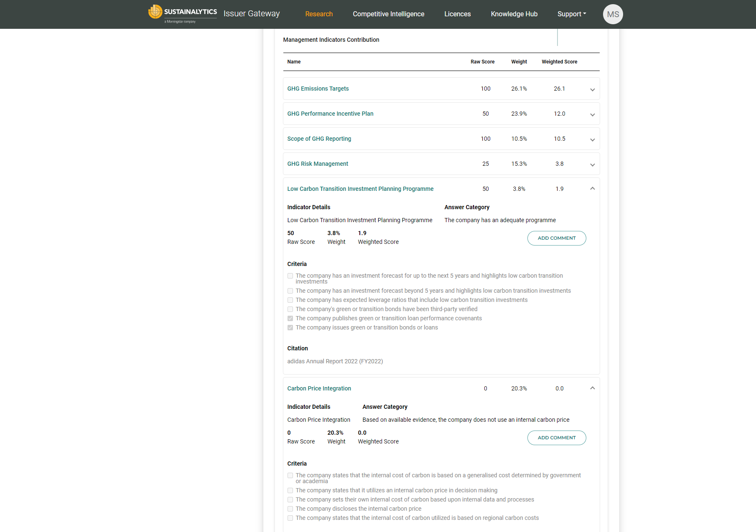This screenshot has height=532, width=756.
Task: Go to the Research tab
Action: [x=319, y=14]
